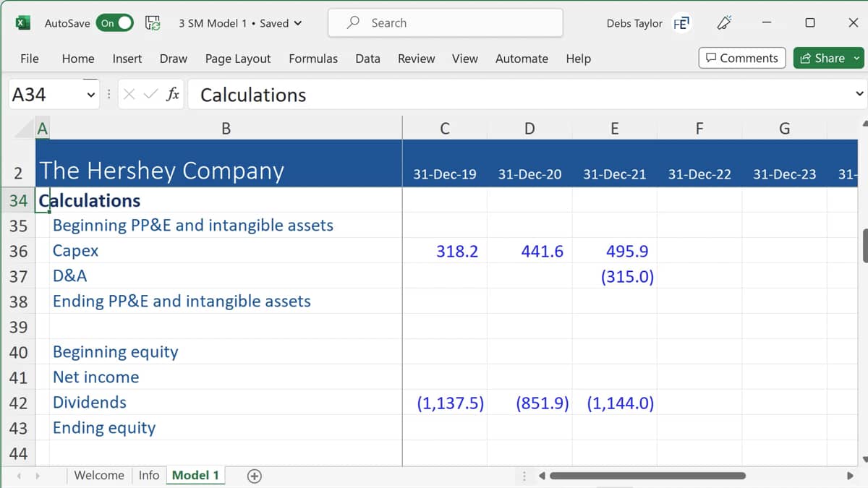
Task: Select column C header
Action: tap(445, 129)
